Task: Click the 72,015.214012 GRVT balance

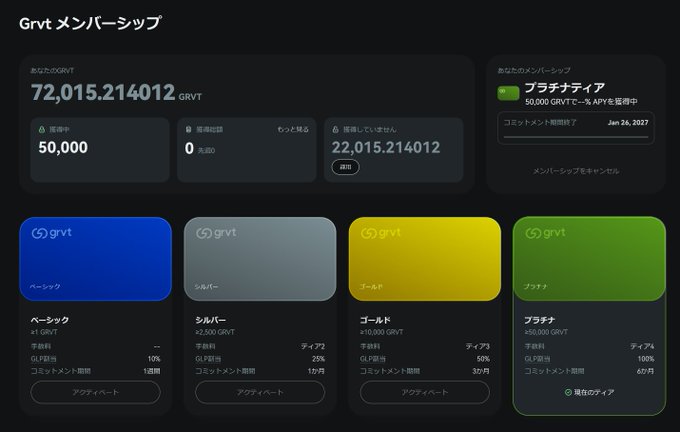Action: tap(116, 92)
